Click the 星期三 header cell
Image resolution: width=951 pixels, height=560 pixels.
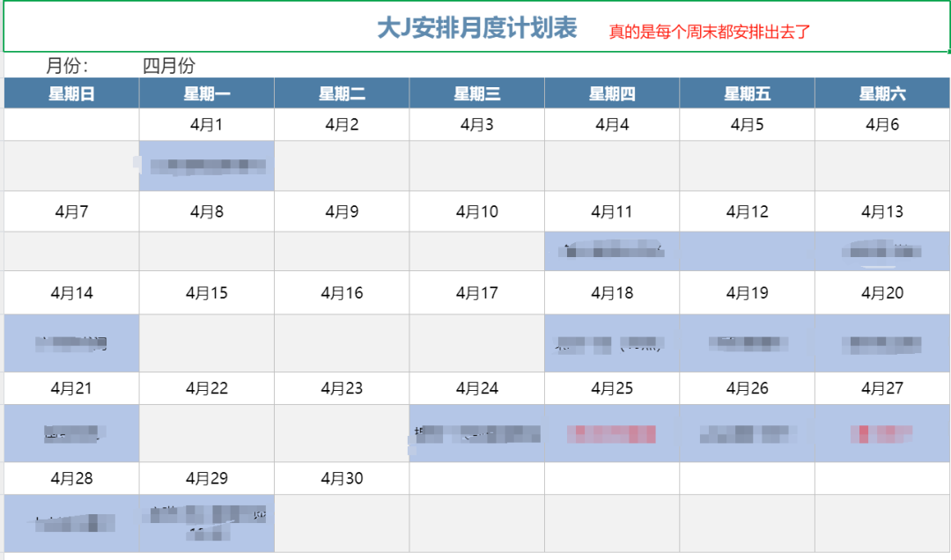477,93
